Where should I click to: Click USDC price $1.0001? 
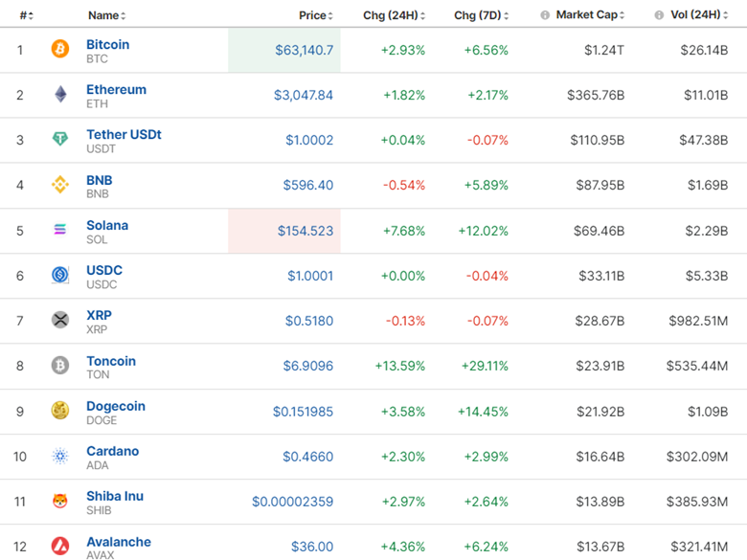click(x=310, y=276)
